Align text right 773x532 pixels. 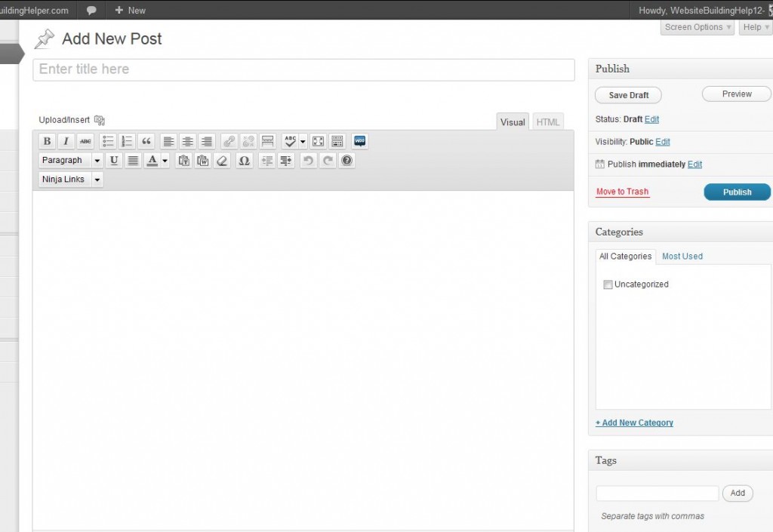click(x=207, y=141)
